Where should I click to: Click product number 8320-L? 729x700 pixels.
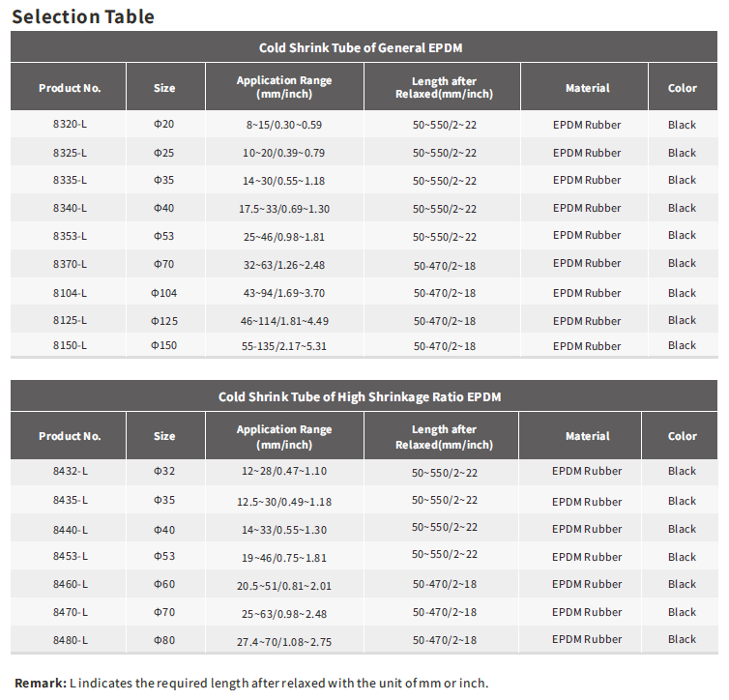pos(70,125)
